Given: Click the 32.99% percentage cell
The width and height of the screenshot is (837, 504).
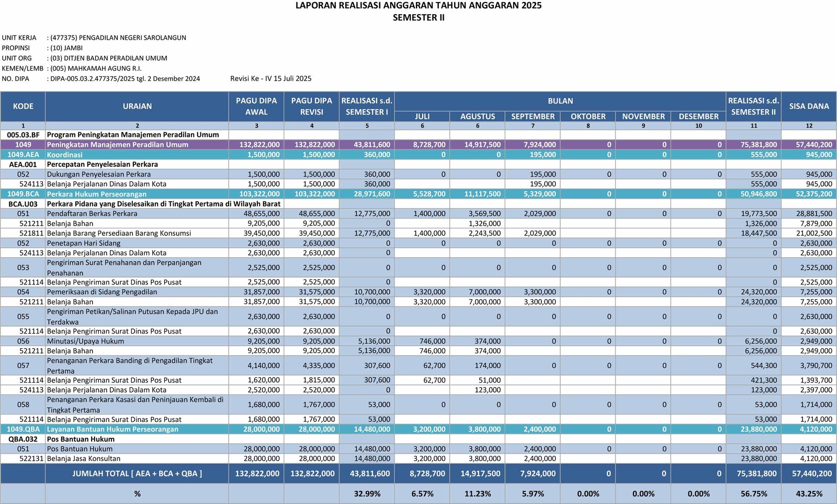Looking at the screenshot, I should pyautogui.click(x=367, y=494).
